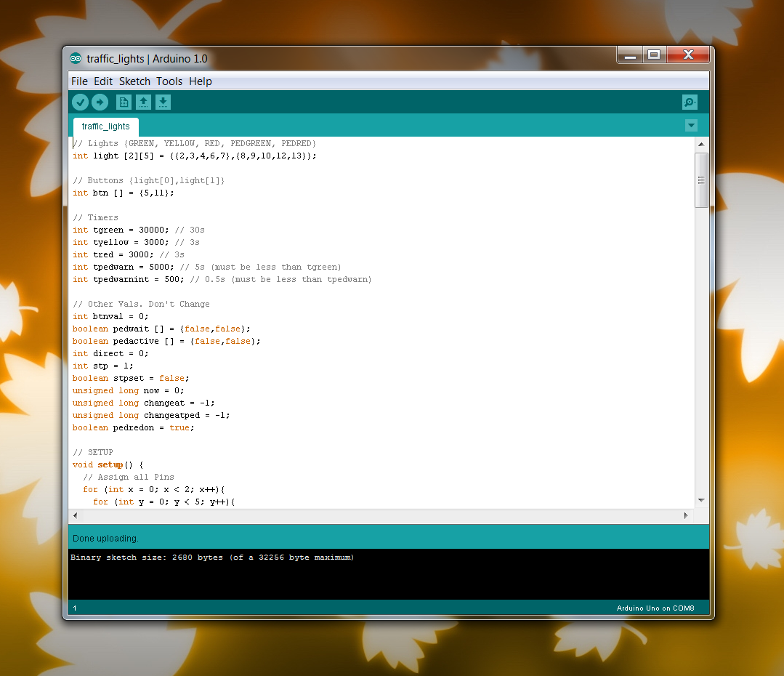Open the Sketch menu
Image resolution: width=784 pixels, height=676 pixels.
pos(134,81)
